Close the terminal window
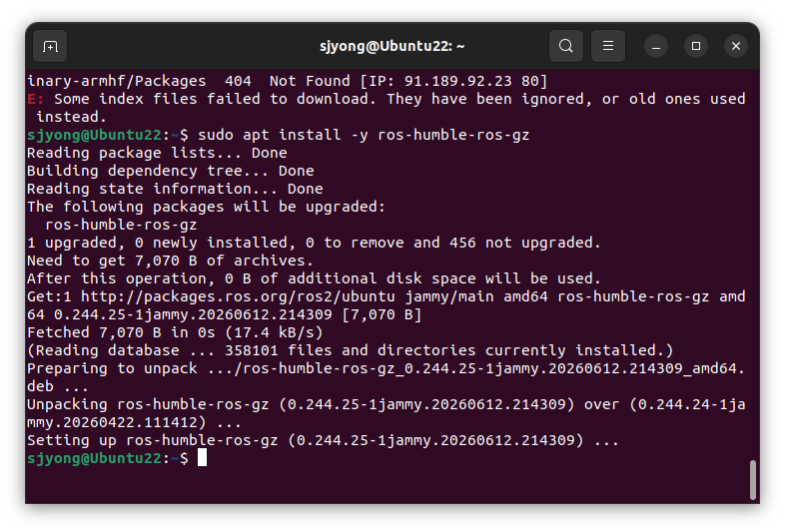The height and width of the screenshot is (532, 785). (x=736, y=47)
